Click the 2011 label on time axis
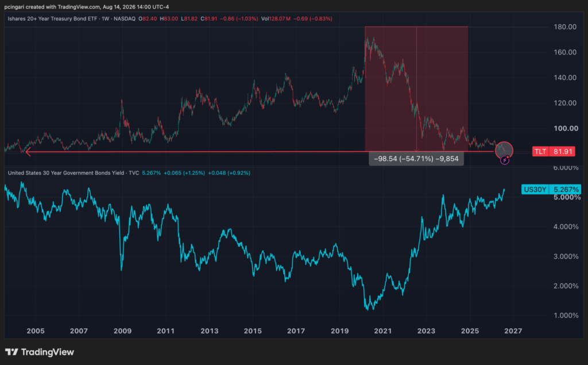The width and height of the screenshot is (588, 365). 166,331
